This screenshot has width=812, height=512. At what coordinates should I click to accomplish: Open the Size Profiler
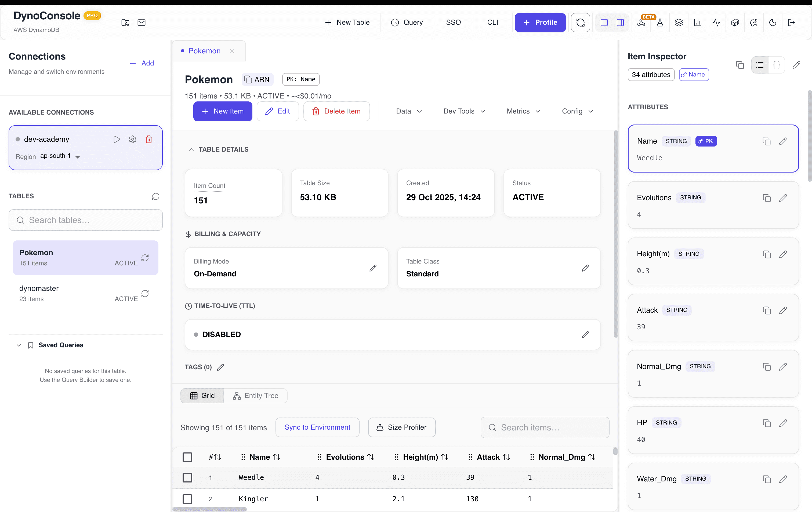coord(402,427)
